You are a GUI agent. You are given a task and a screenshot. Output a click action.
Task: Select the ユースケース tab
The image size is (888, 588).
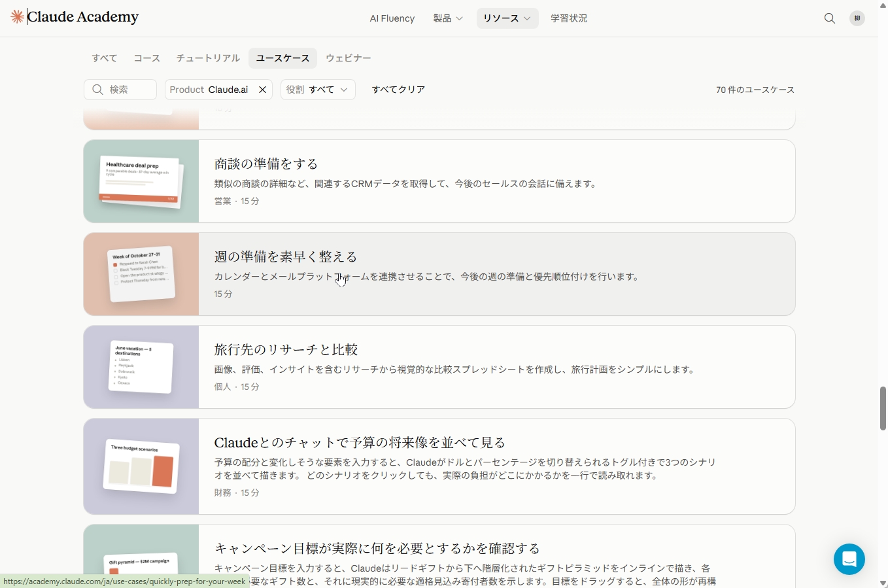[x=282, y=58]
